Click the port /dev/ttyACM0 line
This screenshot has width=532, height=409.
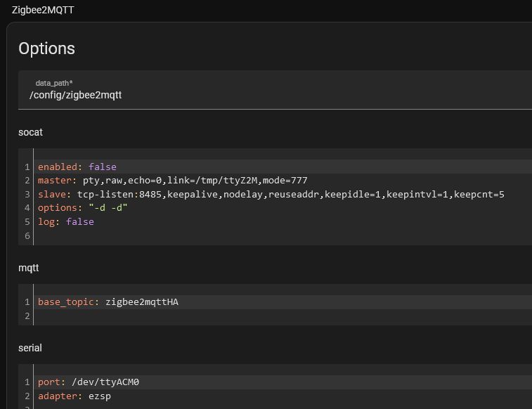tap(283, 382)
